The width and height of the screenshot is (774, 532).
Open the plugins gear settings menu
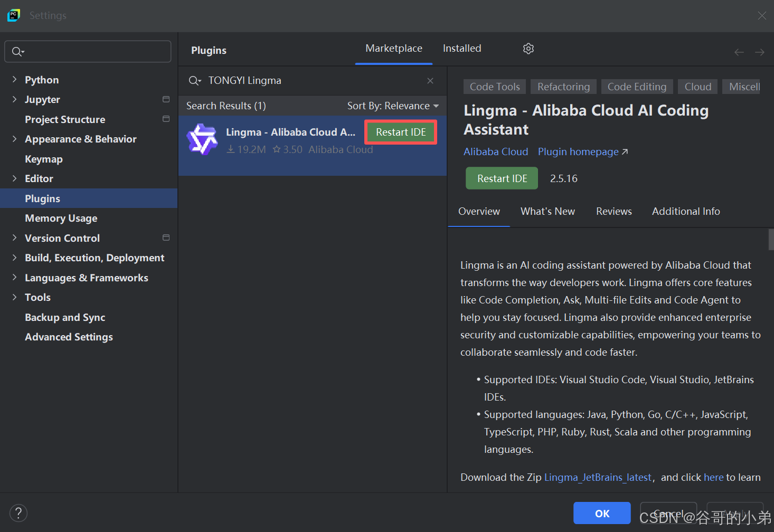coord(528,49)
